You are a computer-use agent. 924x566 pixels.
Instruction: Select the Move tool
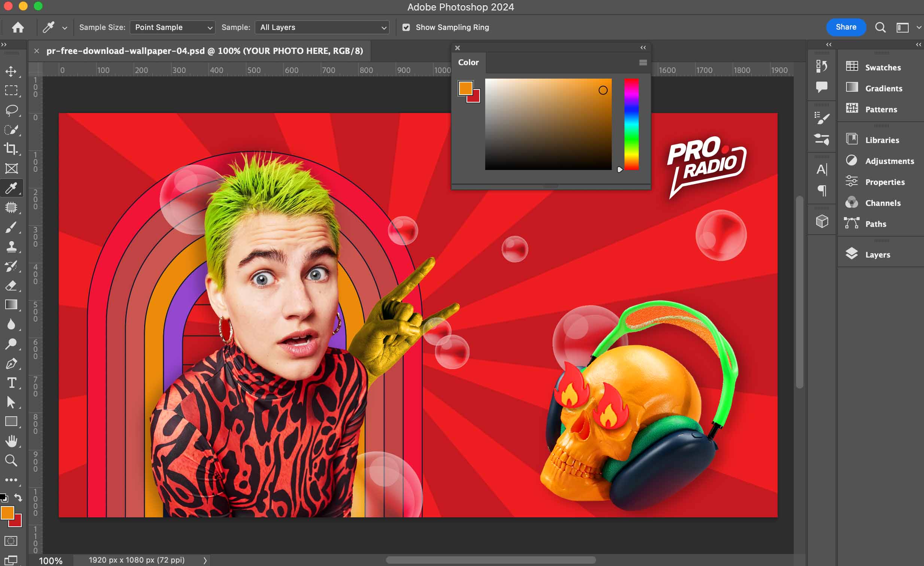pyautogui.click(x=11, y=71)
